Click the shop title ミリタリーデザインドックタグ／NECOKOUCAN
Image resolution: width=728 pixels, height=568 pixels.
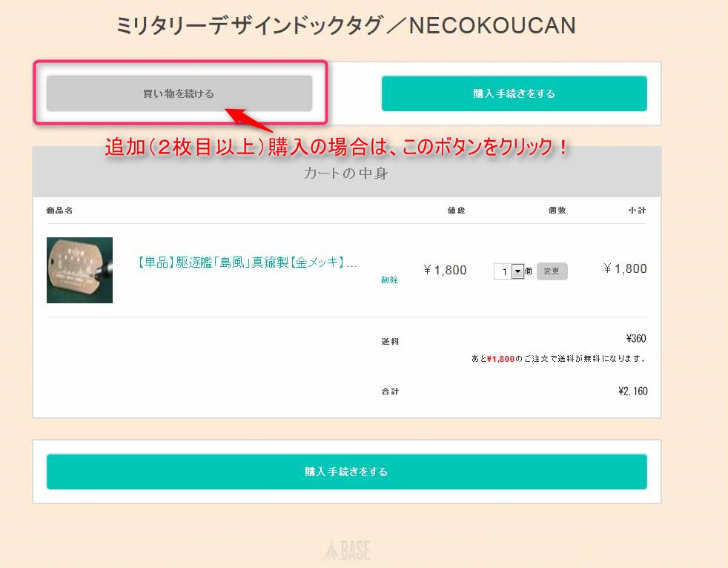click(345, 25)
